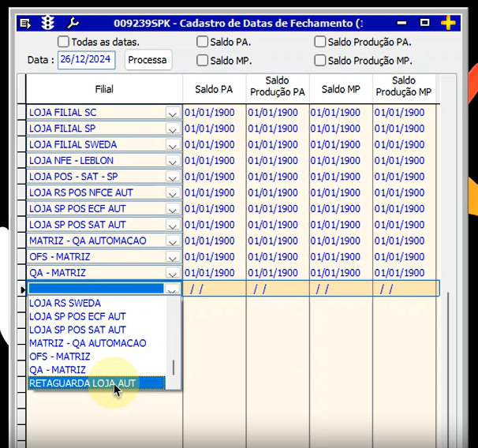This screenshot has height=448, width=478.
Task: Click the yellow plus icon
Action: (448, 23)
